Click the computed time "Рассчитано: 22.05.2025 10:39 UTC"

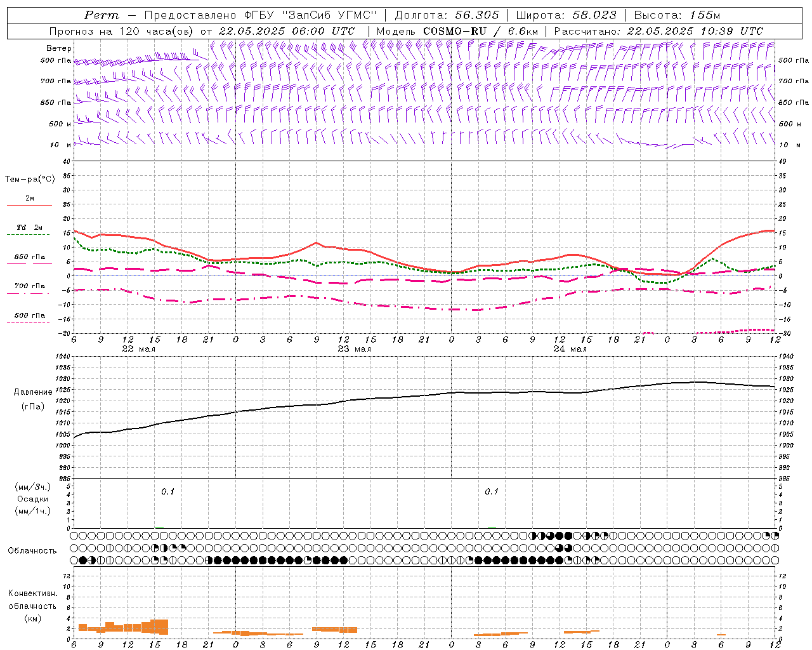point(658,31)
